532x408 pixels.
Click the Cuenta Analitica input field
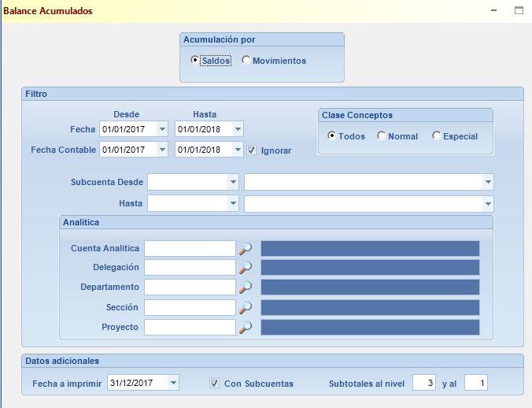[190, 248]
